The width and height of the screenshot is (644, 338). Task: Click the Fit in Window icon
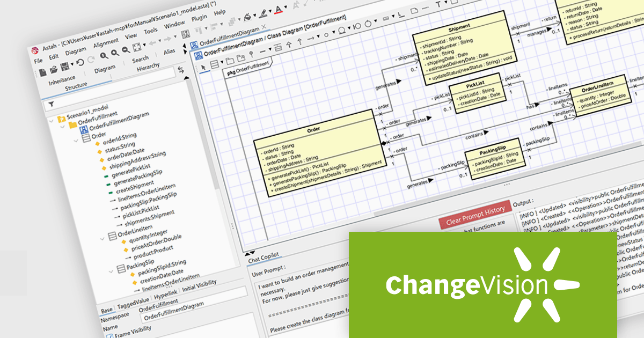coord(137,47)
